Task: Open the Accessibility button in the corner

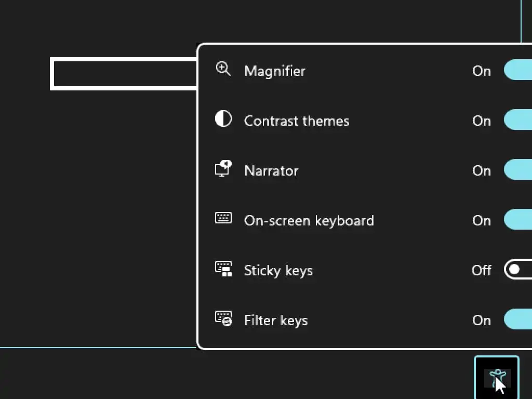Action: [497, 378]
